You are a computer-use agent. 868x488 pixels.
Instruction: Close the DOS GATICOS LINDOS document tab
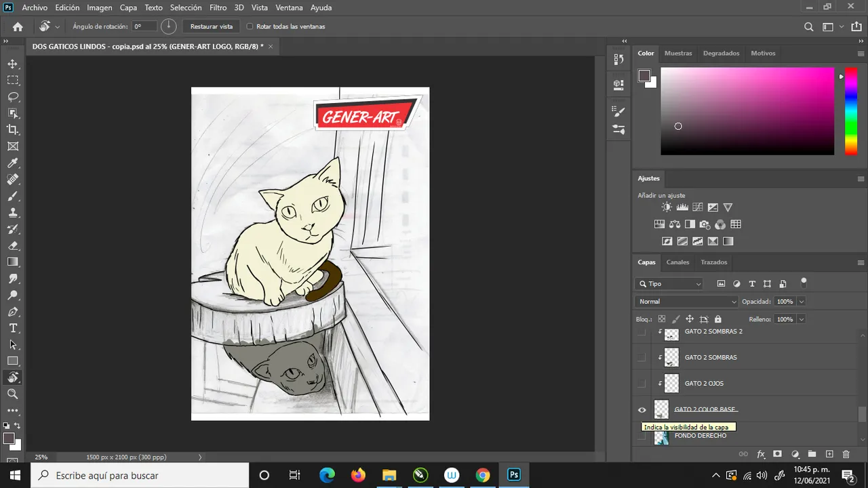click(271, 46)
